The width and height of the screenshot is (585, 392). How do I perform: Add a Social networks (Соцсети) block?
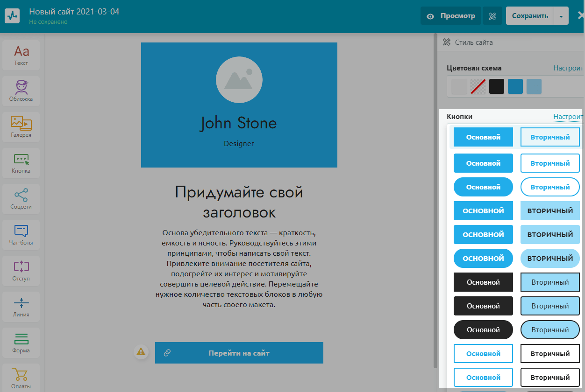coord(21,198)
